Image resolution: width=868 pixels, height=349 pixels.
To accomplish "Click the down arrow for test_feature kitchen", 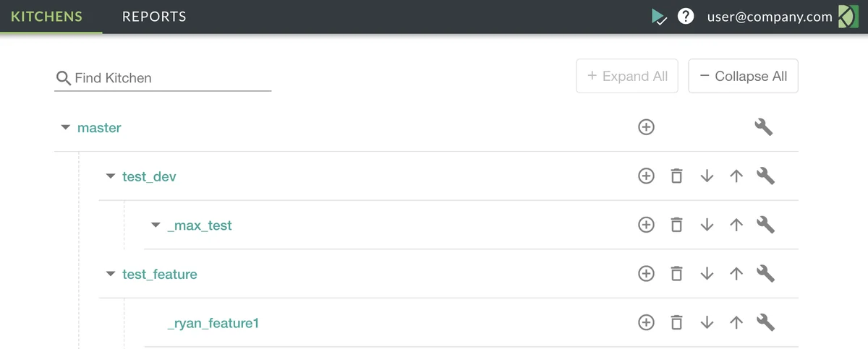I will [707, 274].
